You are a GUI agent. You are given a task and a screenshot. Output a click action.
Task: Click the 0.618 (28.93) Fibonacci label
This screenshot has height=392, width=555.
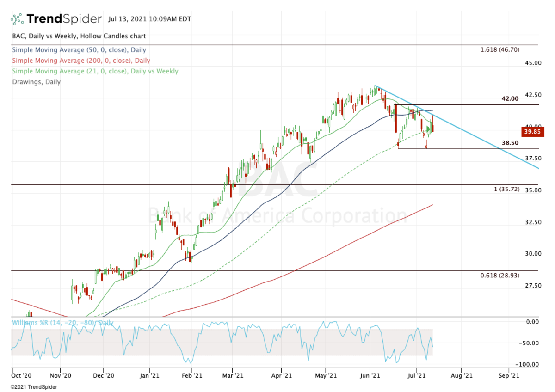point(501,276)
